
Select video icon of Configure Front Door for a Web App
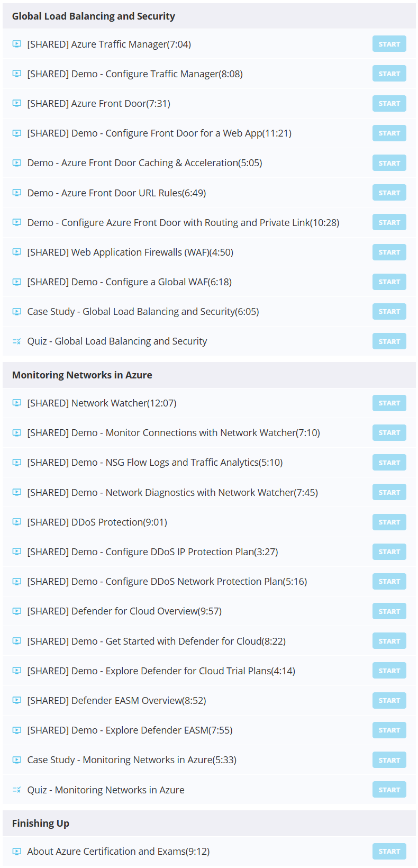17,133
